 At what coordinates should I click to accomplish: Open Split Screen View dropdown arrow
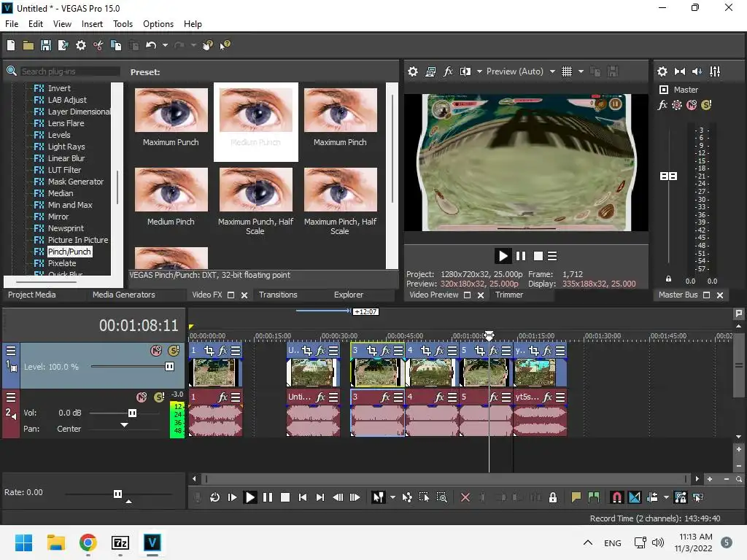(x=479, y=71)
